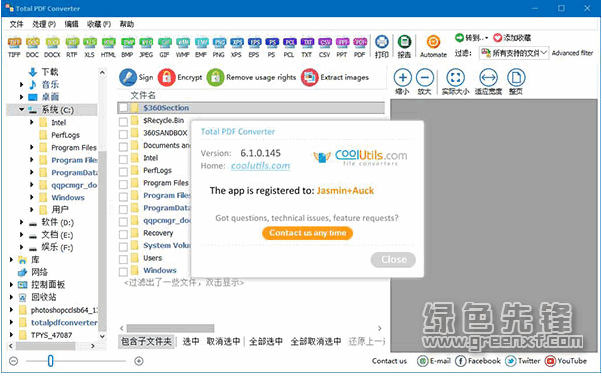Open the file filter dropdown
Viewport: 602px width, 376px height.
[x=514, y=53]
